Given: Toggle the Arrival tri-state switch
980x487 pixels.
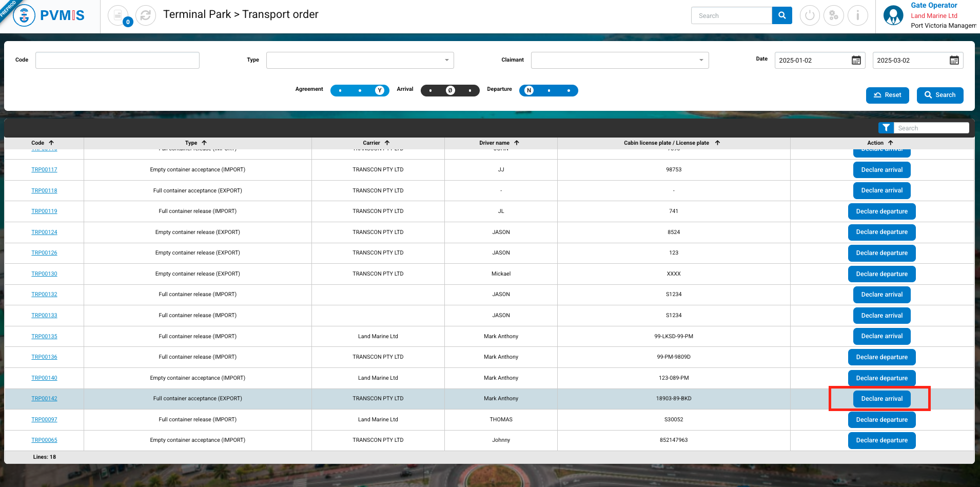Looking at the screenshot, I should (450, 90).
